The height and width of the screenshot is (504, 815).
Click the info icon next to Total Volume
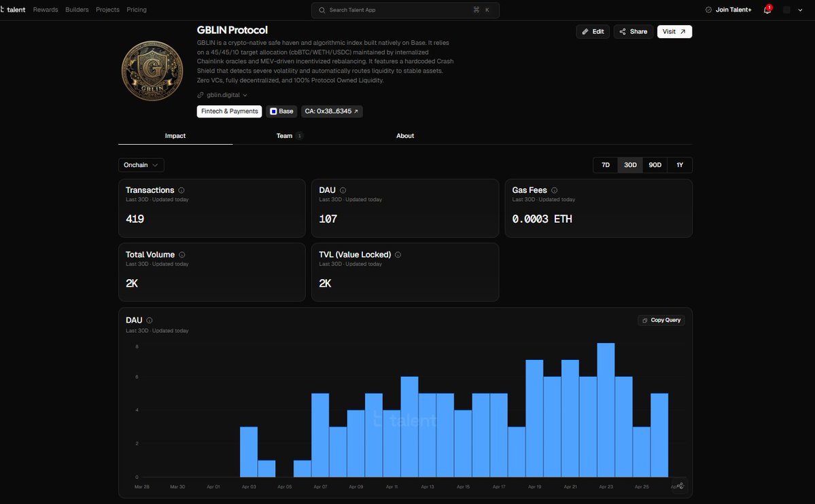point(182,255)
